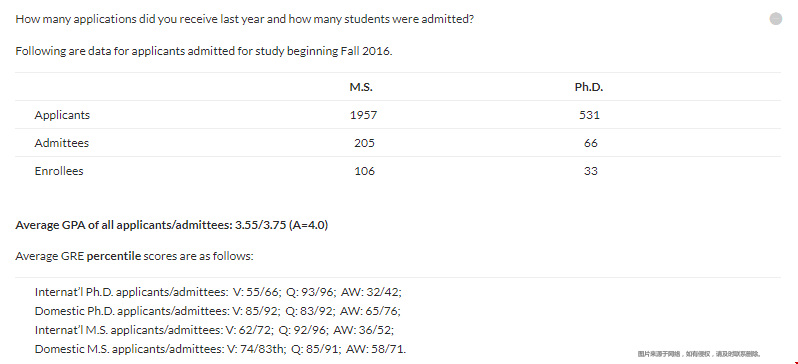
Task: Select the M.S. enrollees value 106
Action: (x=364, y=171)
